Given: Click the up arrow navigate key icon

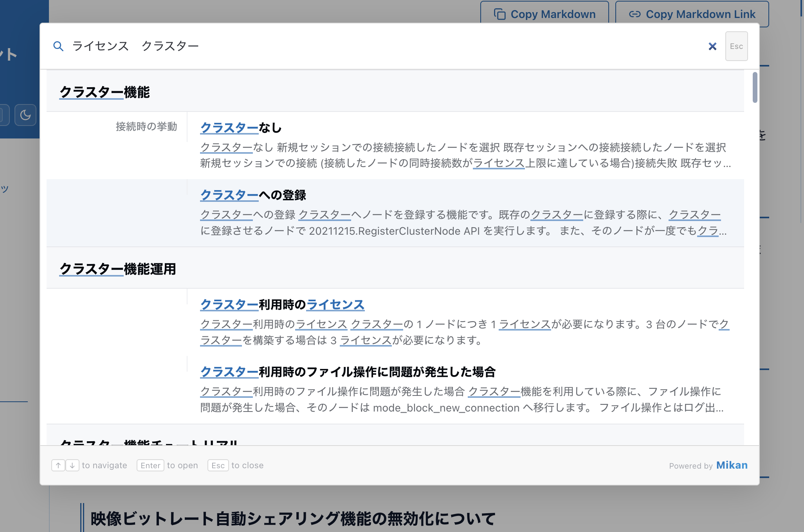Looking at the screenshot, I should 58,465.
